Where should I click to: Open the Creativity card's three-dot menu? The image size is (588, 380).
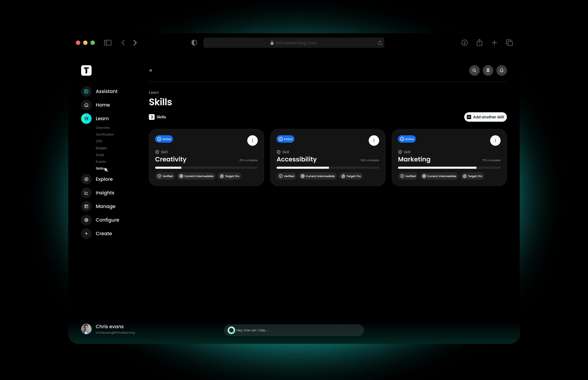[252, 141]
